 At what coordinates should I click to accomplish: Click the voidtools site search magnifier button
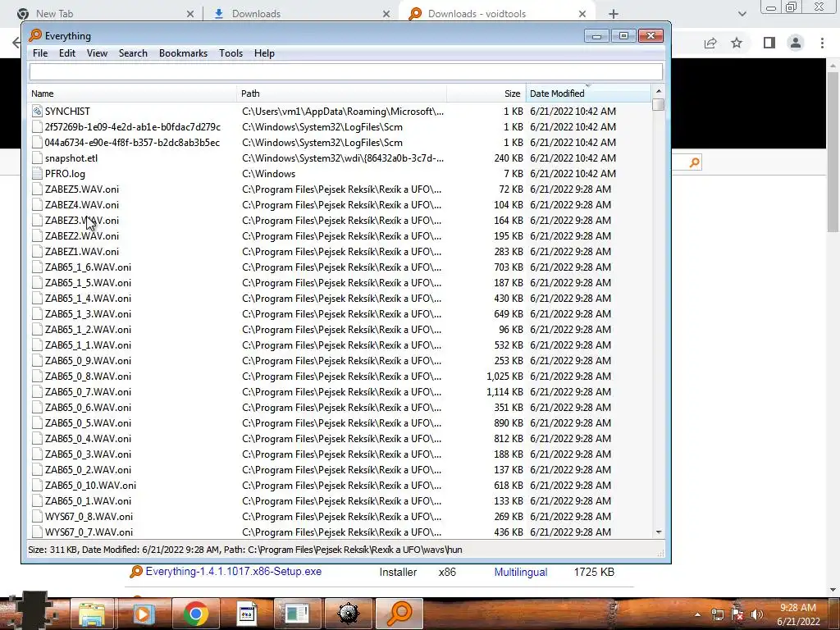click(694, 162)
